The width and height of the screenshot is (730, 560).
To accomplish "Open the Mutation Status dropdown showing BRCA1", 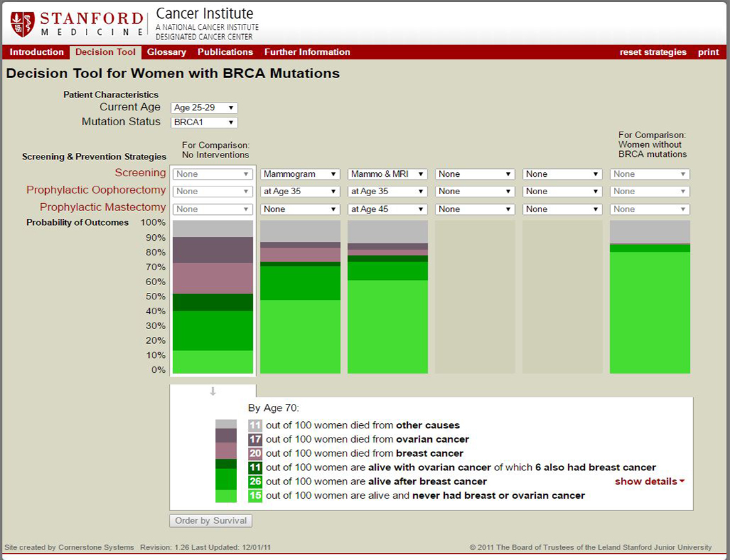I will pos(204,123).
